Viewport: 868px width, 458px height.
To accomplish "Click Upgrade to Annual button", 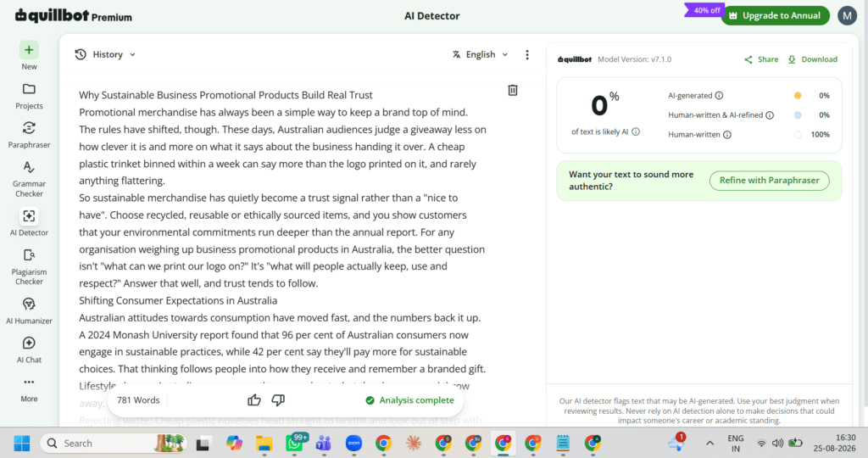I will 775,15.
